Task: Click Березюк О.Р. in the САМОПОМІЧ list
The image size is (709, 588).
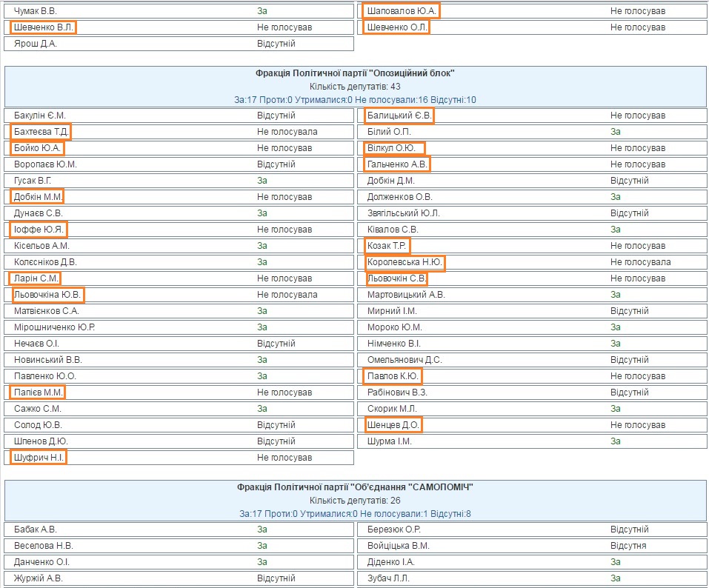Action: [394, 529]
